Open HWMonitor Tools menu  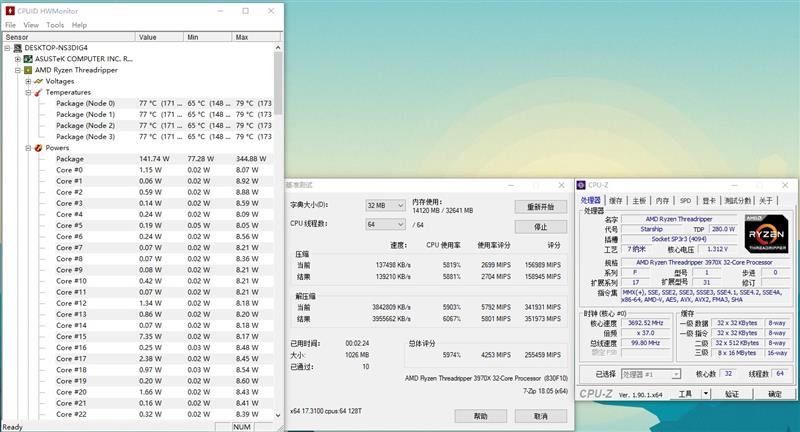click(55, 25)
